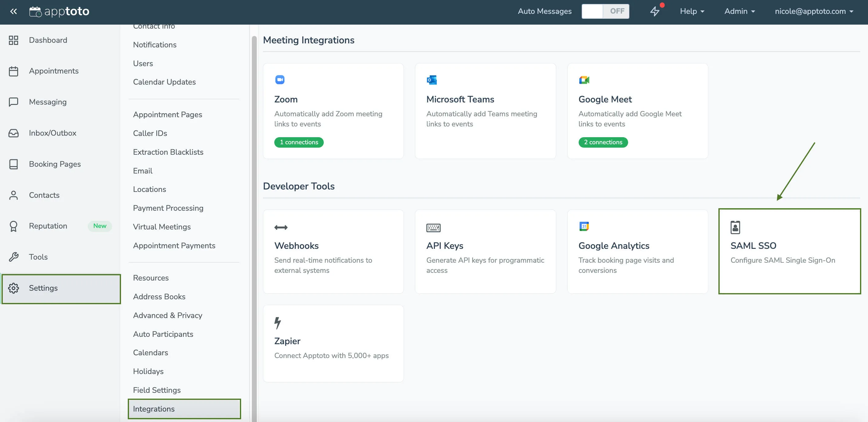The height and width of the screenshot is (422, 868).
Task: Select the Appointments calendar icon
Action: pyautogui.click(x=14, y=71)
